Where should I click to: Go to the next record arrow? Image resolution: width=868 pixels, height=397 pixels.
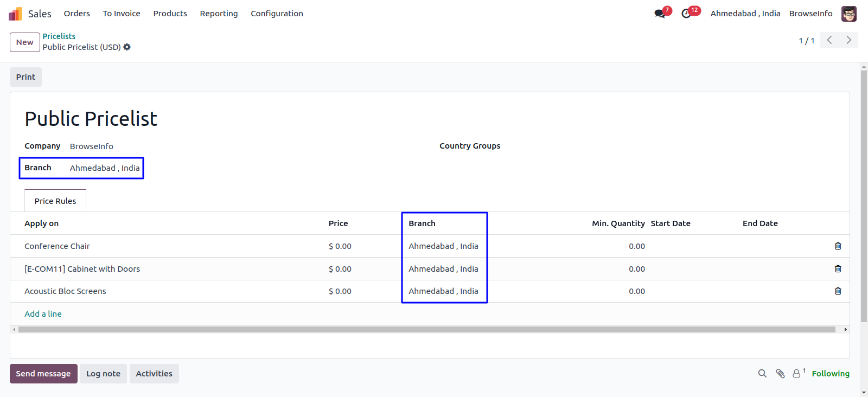pyautogui.click(x=848, y=40)
